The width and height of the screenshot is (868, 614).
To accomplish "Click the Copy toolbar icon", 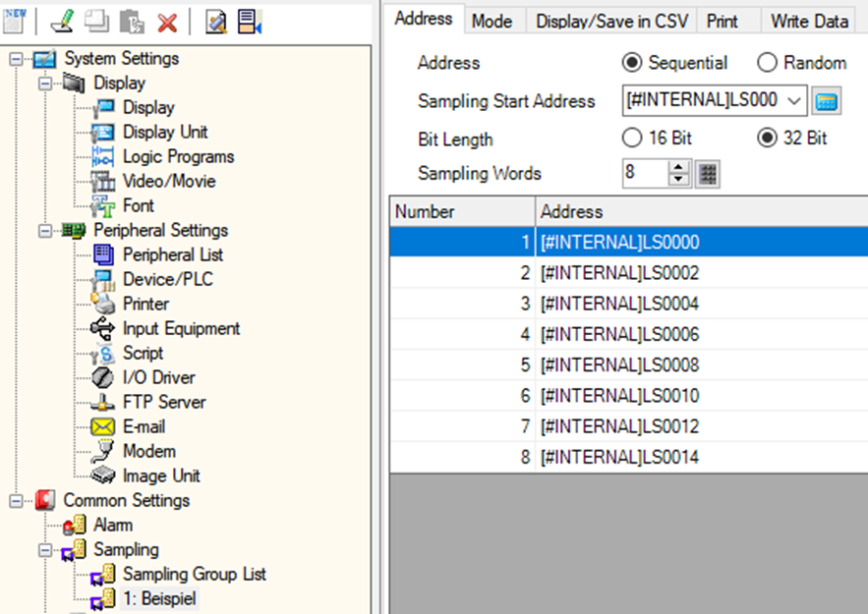I will pos(96,22).
